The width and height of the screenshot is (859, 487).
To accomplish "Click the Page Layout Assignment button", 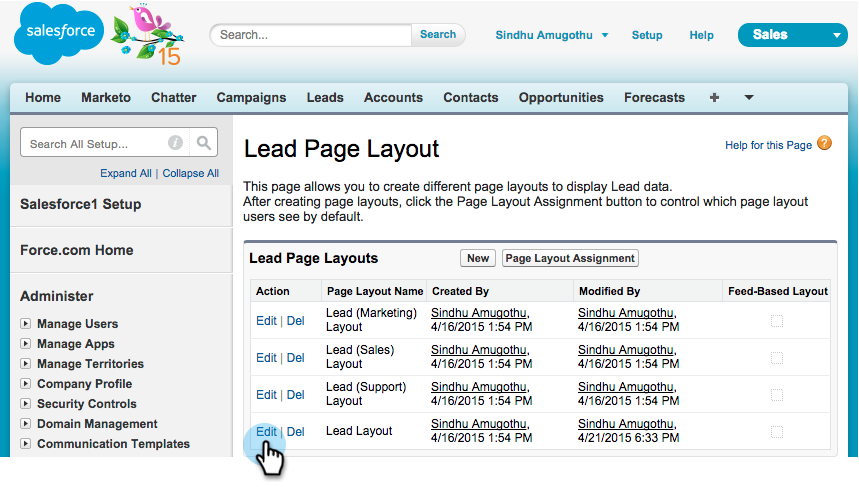I will (570, 258).
